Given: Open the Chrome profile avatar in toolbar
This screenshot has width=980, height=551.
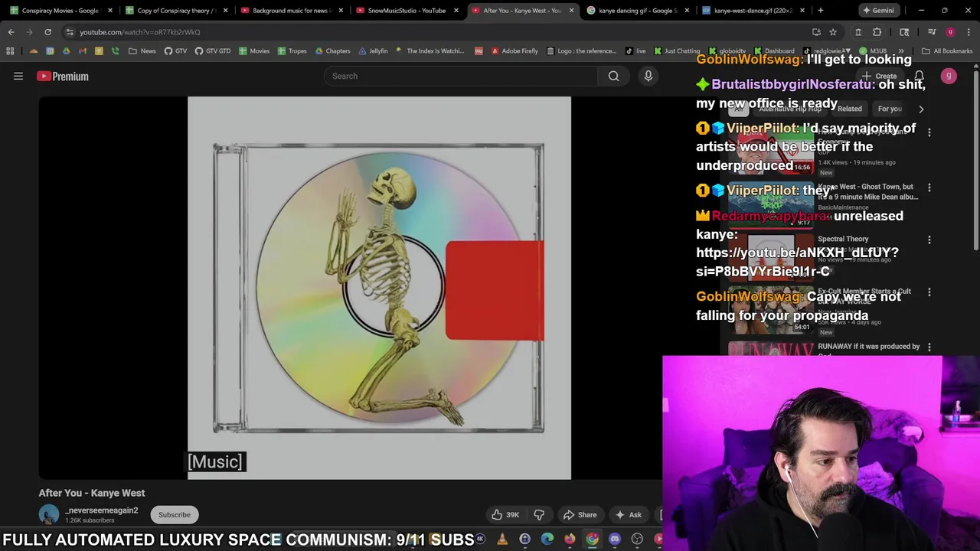Looking at the screenshot, I should tap(950, 32).
